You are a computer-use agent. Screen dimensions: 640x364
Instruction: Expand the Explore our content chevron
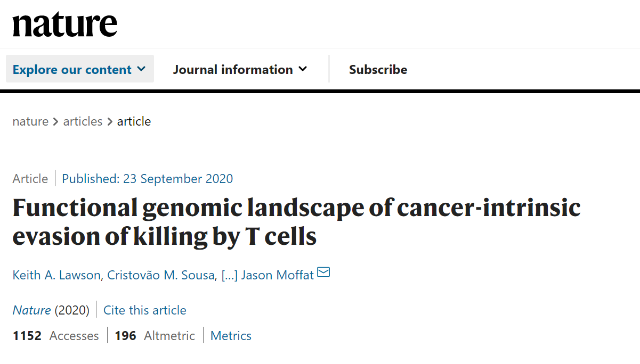click(x=141, y=69)
